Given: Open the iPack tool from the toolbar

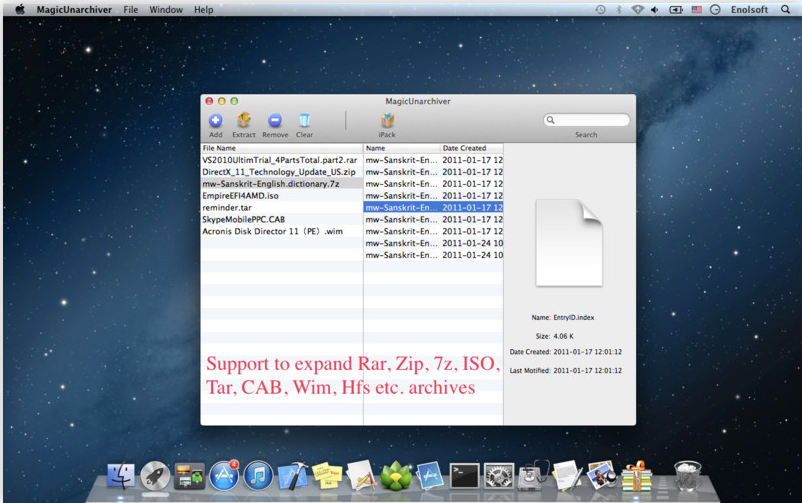Looking at the screenshot, I should (x=387, y=121).
